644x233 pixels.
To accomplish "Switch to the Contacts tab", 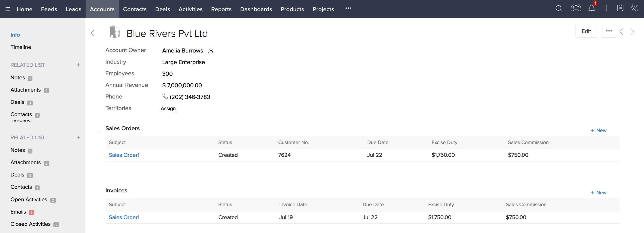I will pos(135,9).
